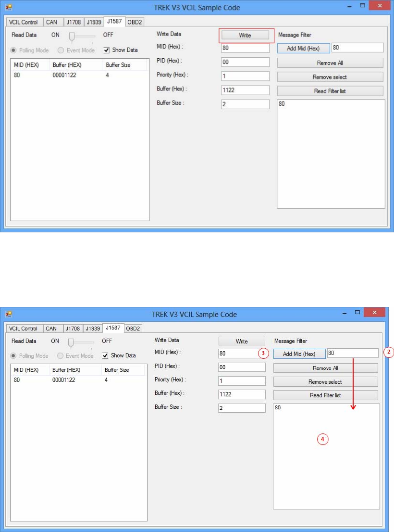Focus PID (Hex) field in upper window
Viewport: 394px width, 532px height.
245,62
